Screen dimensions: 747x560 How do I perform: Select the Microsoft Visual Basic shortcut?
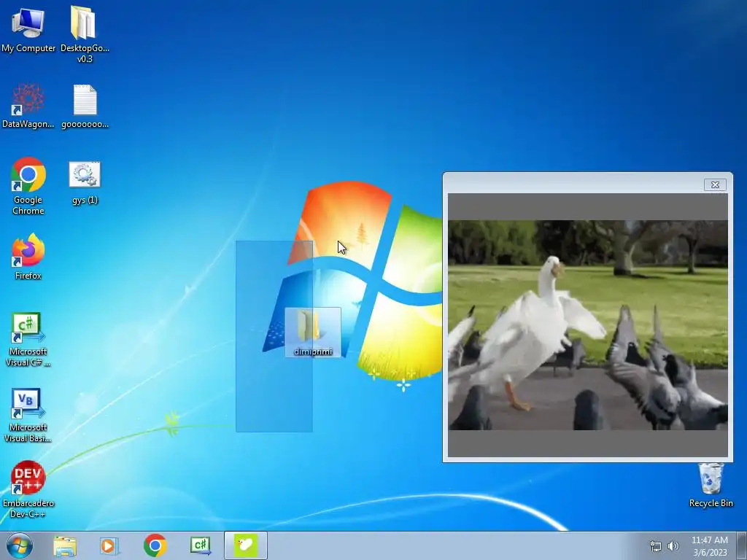pyautogui.click(x=28, y=415)
